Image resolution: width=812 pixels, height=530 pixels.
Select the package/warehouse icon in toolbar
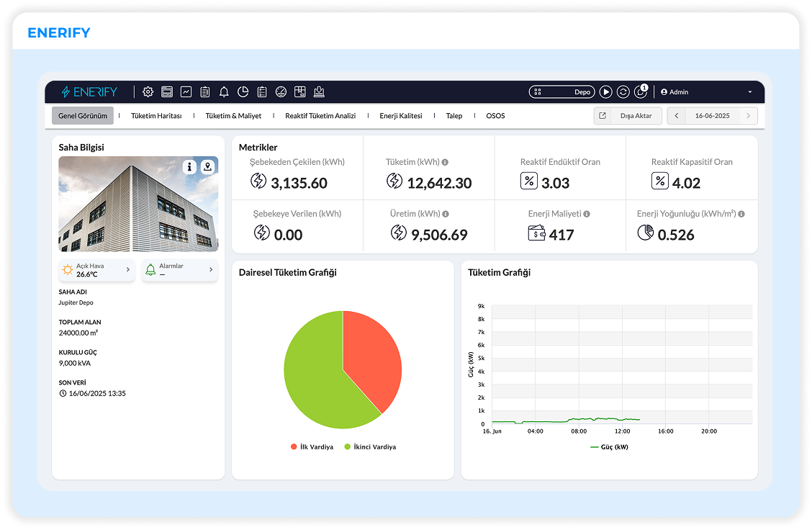299,91
